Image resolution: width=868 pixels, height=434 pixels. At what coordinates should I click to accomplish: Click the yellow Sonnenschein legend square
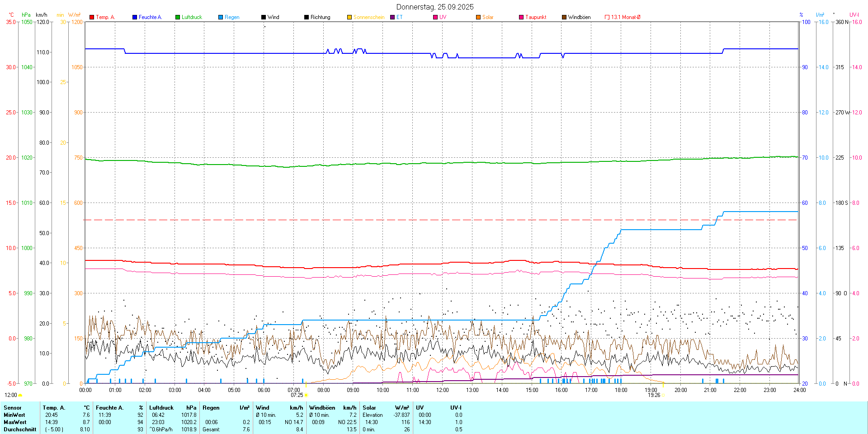(349, 17)
